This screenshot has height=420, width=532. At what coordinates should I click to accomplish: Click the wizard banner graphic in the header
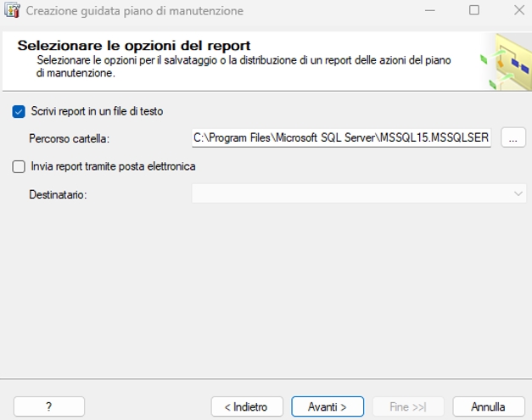point(507,61)
